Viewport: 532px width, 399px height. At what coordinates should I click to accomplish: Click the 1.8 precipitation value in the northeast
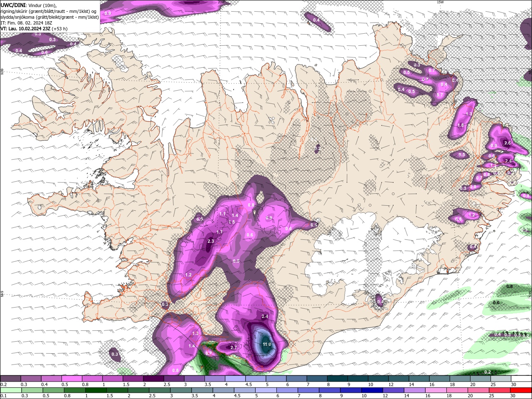tap(461, 125)
